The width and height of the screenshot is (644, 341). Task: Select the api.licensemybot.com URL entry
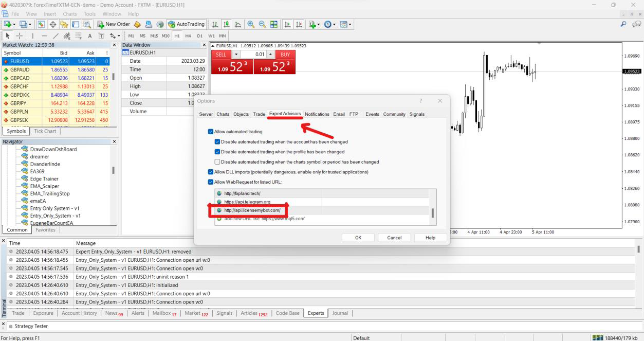[x=252, y=210]
